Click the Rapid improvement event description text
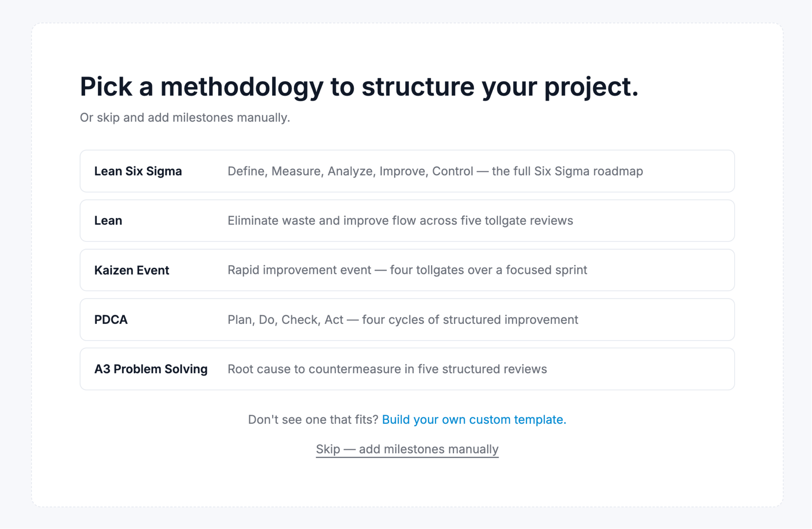 [x=407, y=270]
